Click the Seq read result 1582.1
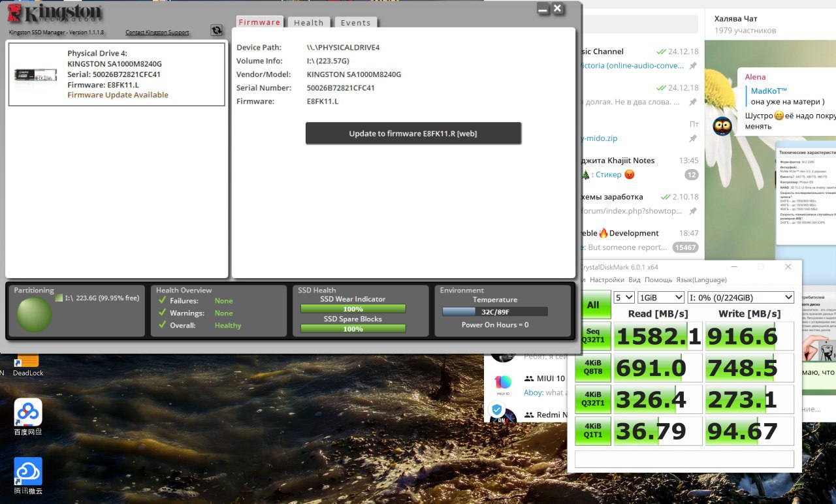 coord(658,336)
